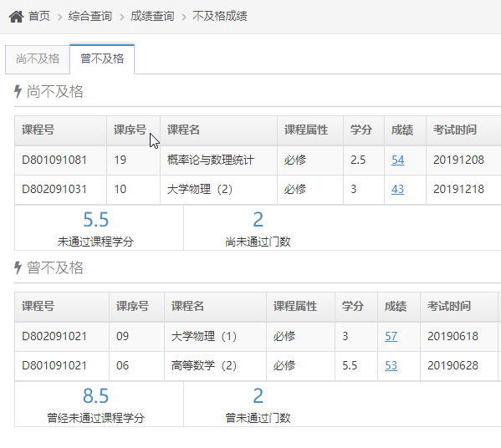501x448 pixels.
Task: Click the 5.5 未通过课程学分 summary
Action: (x=96, y=228)
